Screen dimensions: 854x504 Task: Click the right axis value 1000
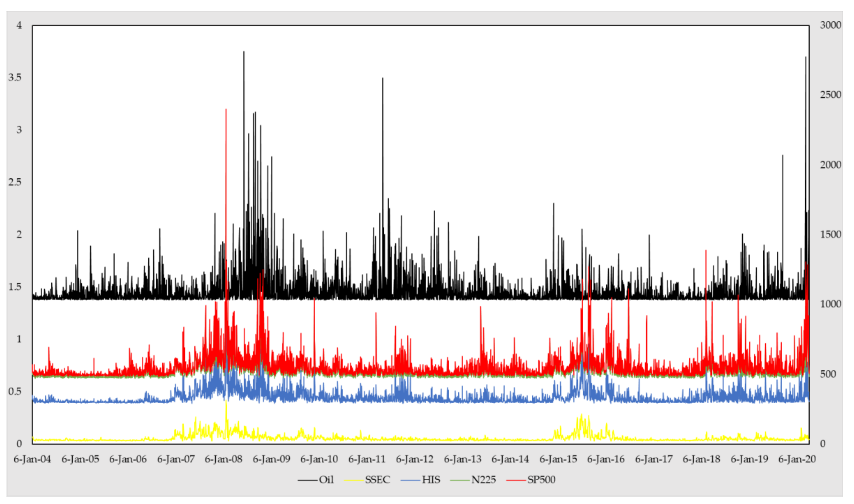[x=831, y=304]
